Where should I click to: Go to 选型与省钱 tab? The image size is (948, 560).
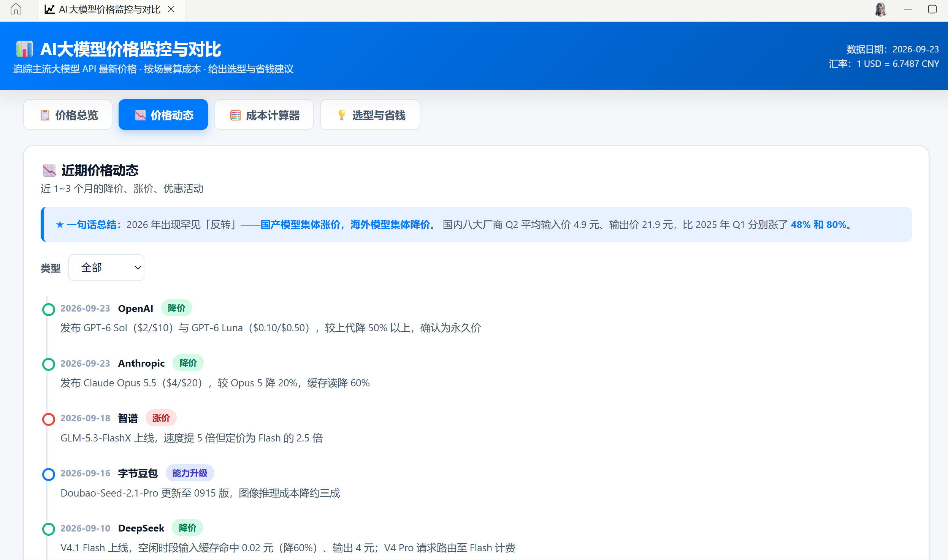pos(370,115)
